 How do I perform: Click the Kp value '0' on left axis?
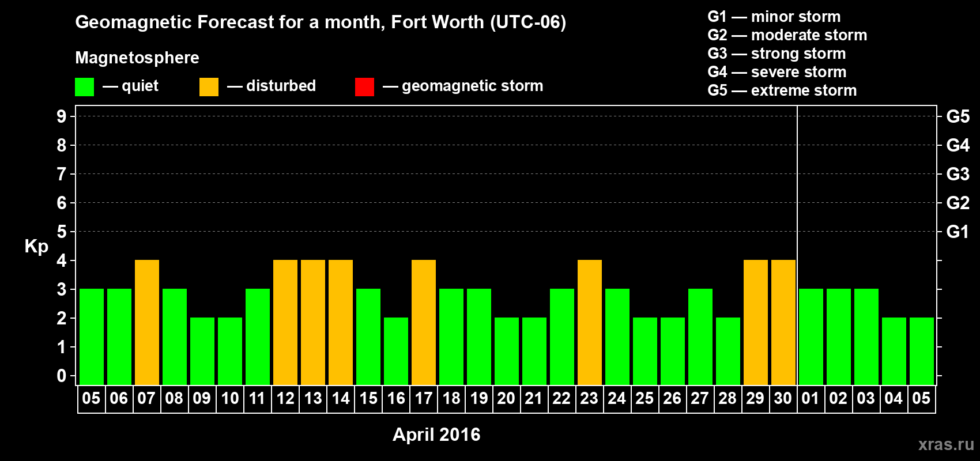point(62,376)
